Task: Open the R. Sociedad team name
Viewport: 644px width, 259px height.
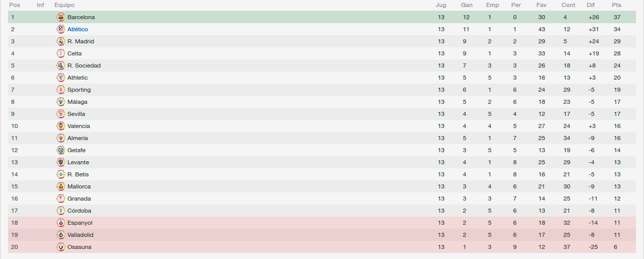Action: coord(84,66)
